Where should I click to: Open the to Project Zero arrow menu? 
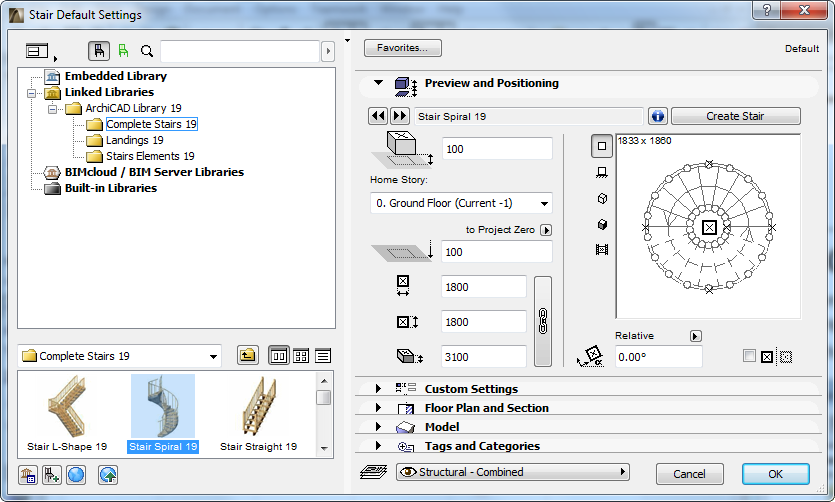[546, 230]
